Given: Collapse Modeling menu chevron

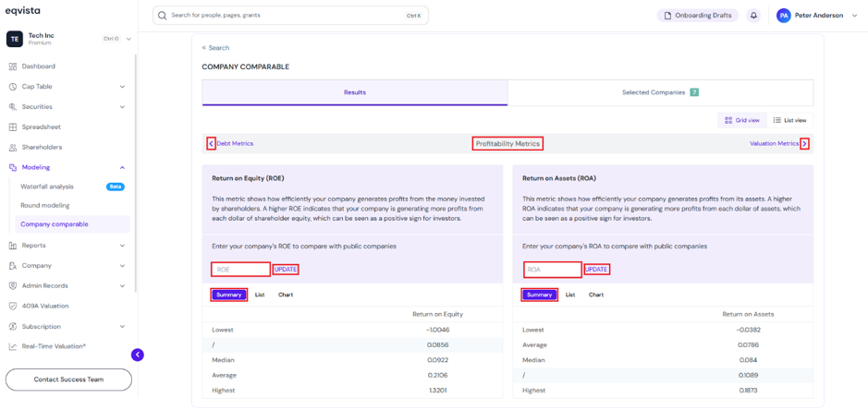Looking at the screenshot, I should [122, 168].
